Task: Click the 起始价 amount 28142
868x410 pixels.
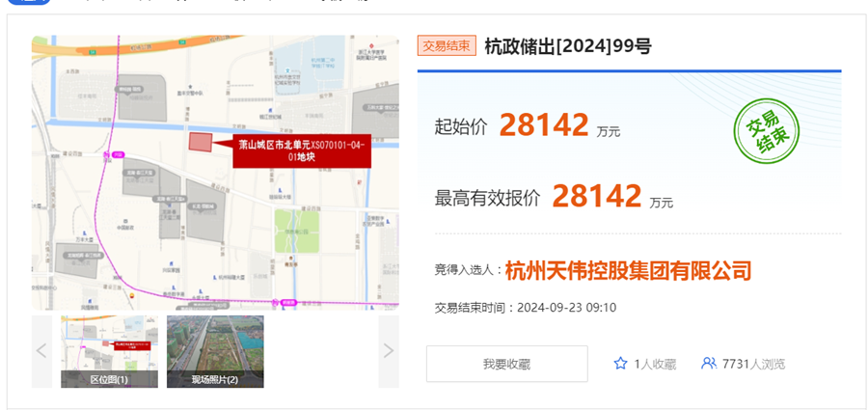Action: pos(544,125)
